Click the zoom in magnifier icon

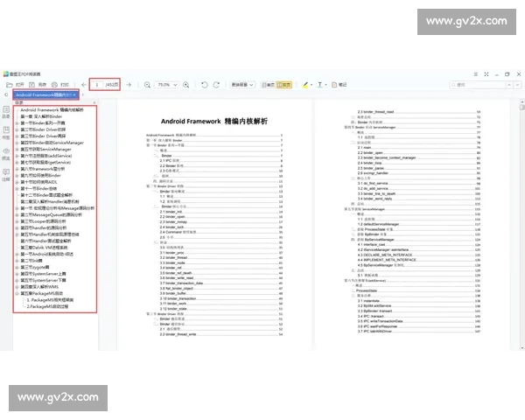(x=186, y=85)
